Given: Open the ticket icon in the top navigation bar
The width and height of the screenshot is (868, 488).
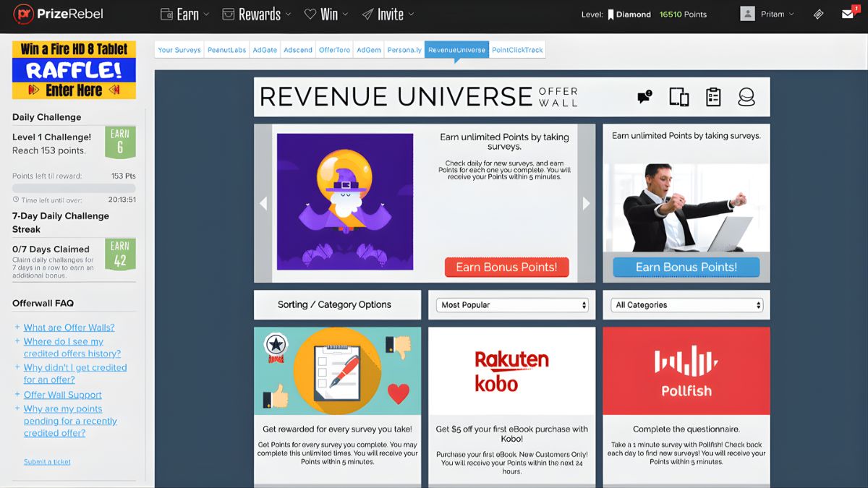Looking at the screenshot, I should click(x=818, y=14).
